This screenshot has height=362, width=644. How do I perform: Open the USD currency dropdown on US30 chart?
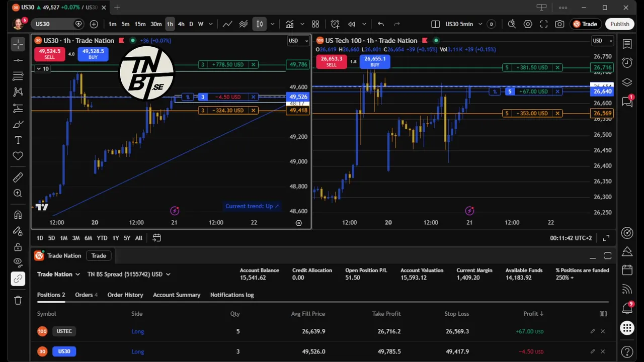click(x=297, y=41)
